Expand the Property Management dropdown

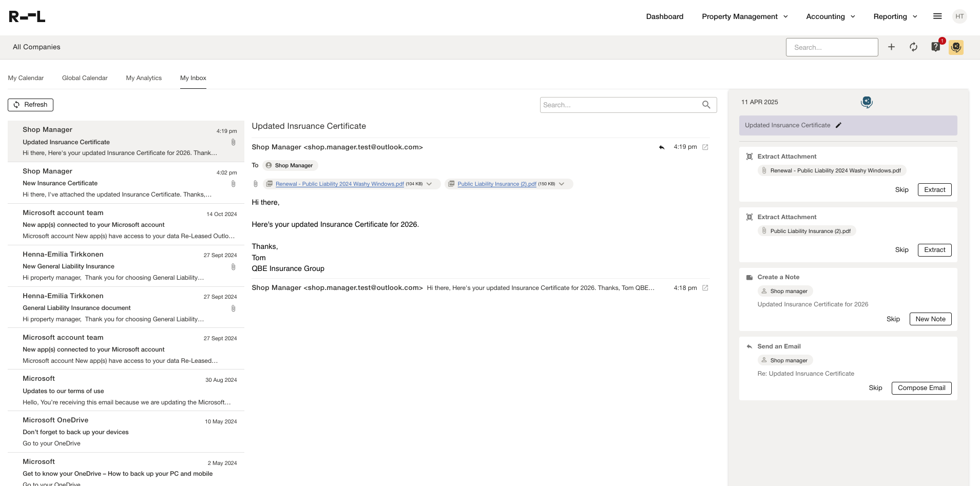pos(744,16)
